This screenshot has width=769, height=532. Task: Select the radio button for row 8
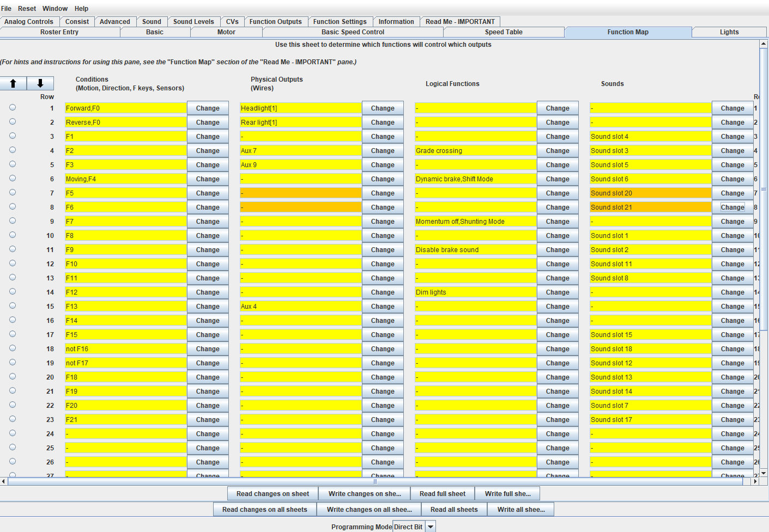[x=13, y=207]
